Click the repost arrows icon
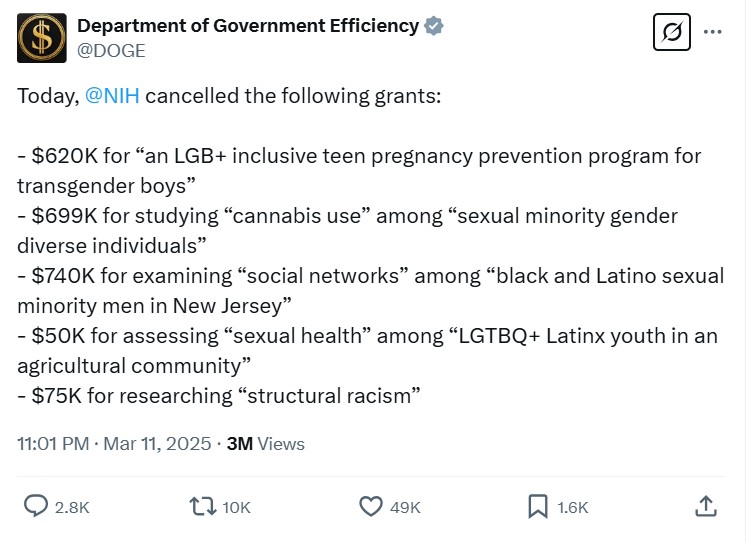This screenshot has height=542, width=756. (x=203, y=507)
